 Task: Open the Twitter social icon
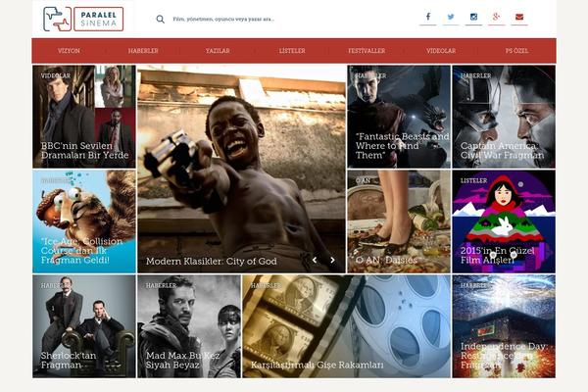pyautogui.click(x=451, y=18)
